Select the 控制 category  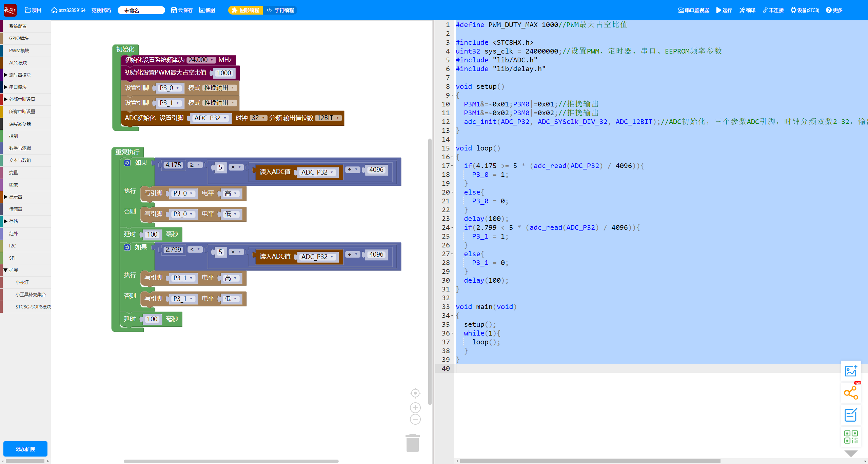25,136
